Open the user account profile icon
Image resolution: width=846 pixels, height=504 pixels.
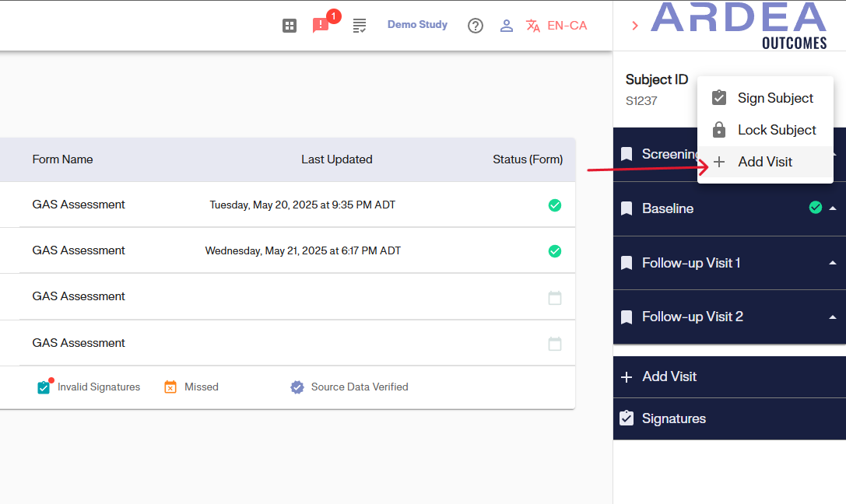(x=507, y=26)
